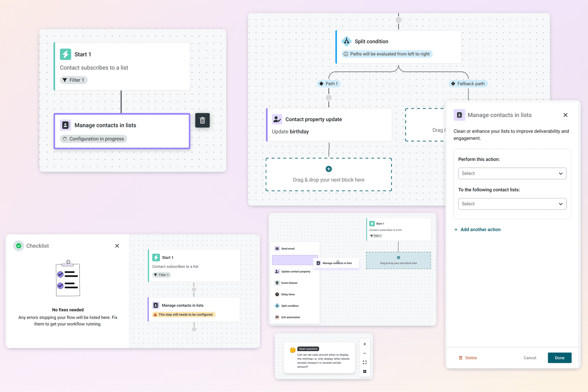
Task: Click the four-squares grid layout icon
Action: point(365,372)
